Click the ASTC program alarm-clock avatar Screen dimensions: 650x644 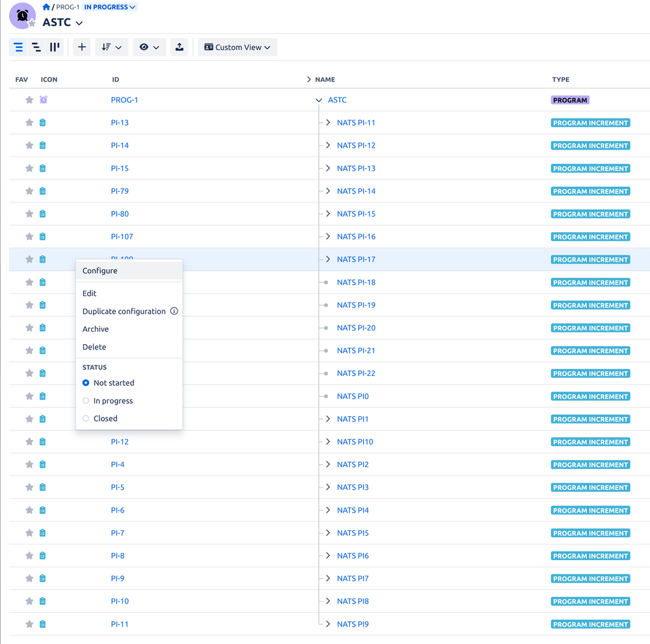[x=22, y=16]
